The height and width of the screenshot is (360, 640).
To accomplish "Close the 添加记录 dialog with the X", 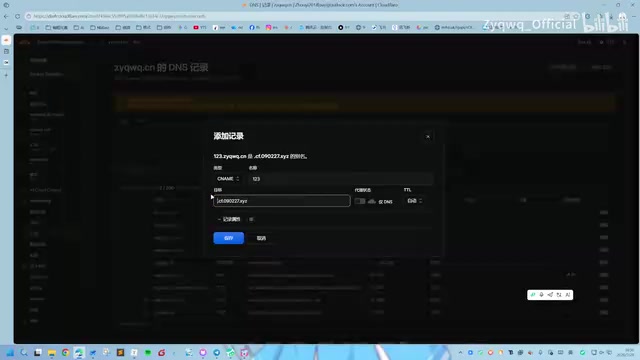I will [428, 137].
